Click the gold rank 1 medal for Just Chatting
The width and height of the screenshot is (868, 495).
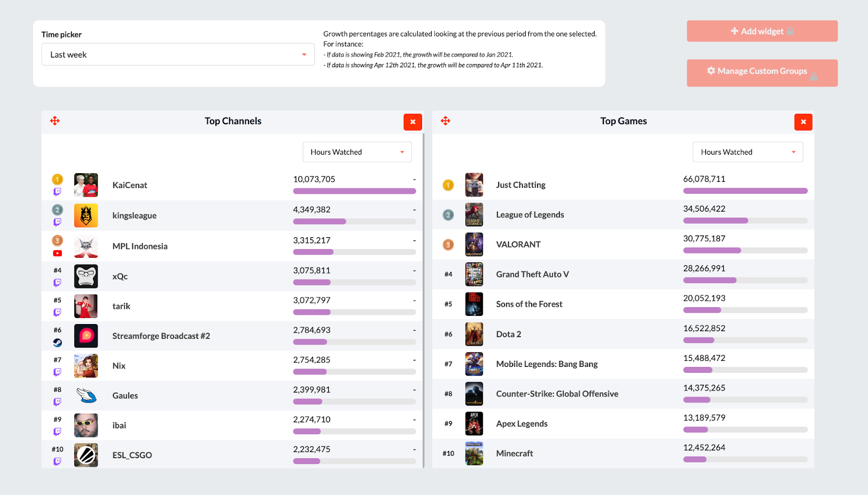(x=448, y=185)
